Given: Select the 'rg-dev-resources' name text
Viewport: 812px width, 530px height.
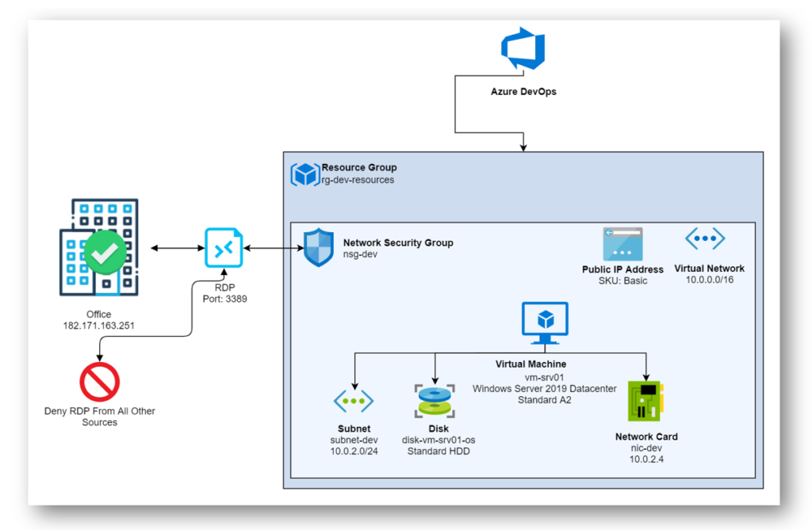Looking at the screenshot, I should pos(358,180).
